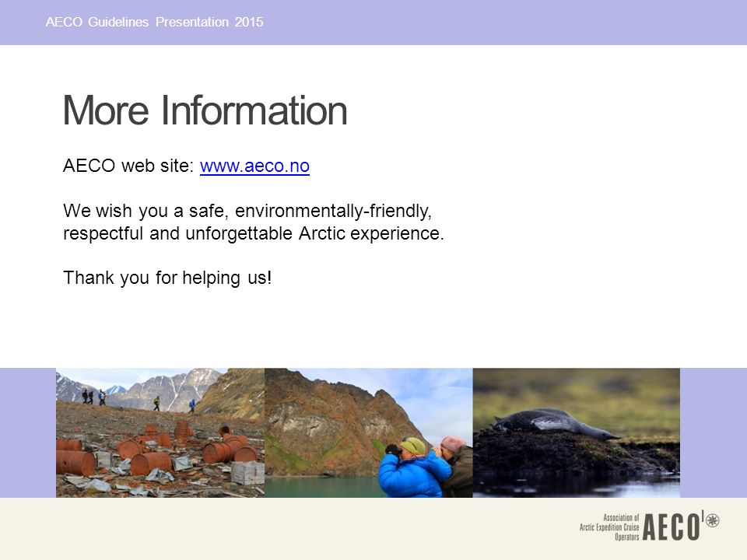Select the photo of rusty barrels and hikers
Viewport: 747px width, 560px height.
pyautogui.click(x=160, y=433)
